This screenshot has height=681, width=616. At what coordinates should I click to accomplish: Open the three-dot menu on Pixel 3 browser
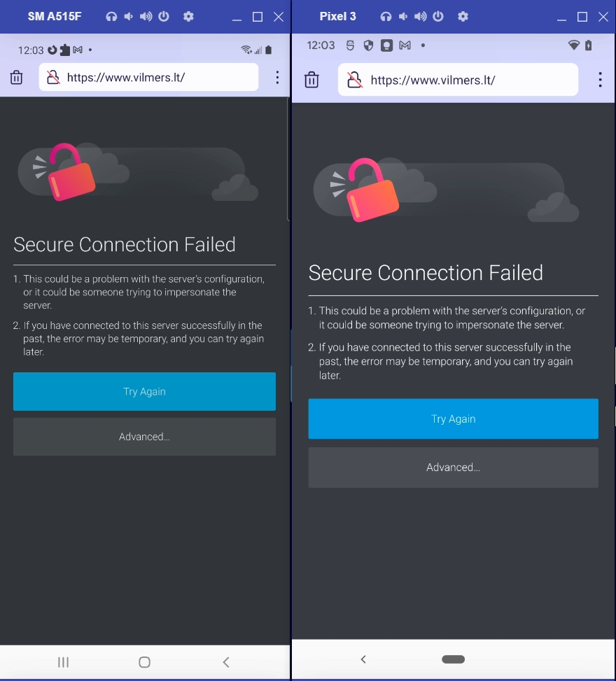(600, 79)
